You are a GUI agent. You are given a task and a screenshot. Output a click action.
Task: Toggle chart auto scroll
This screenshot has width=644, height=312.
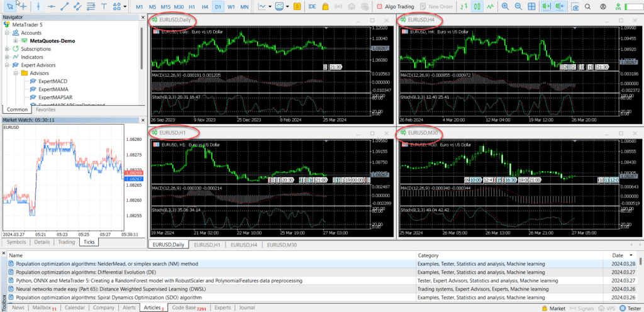546,6
